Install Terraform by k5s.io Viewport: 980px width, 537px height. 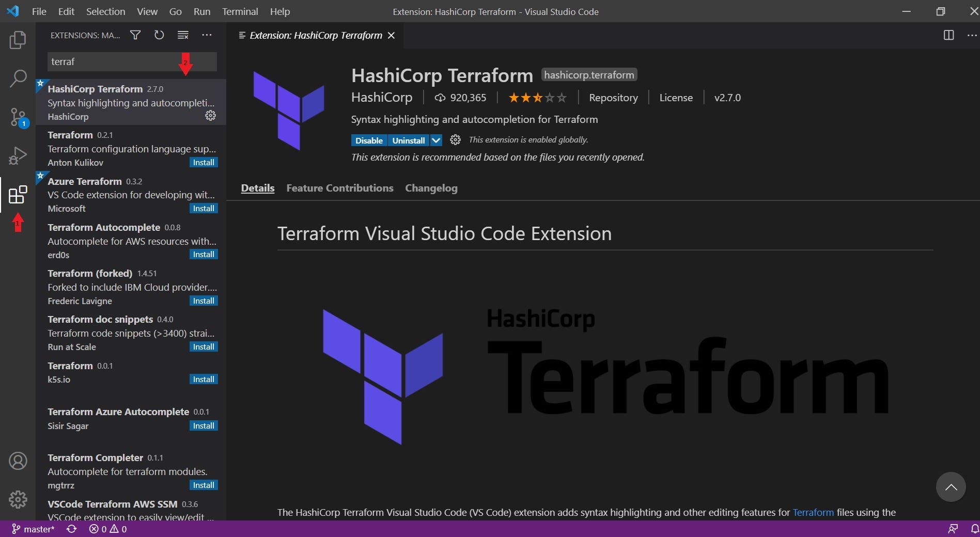pyautogui.click(x=204, y=379)
